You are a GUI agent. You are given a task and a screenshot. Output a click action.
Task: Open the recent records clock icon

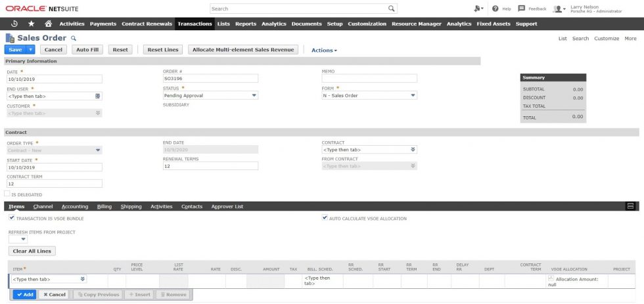(x=14, y=24)
